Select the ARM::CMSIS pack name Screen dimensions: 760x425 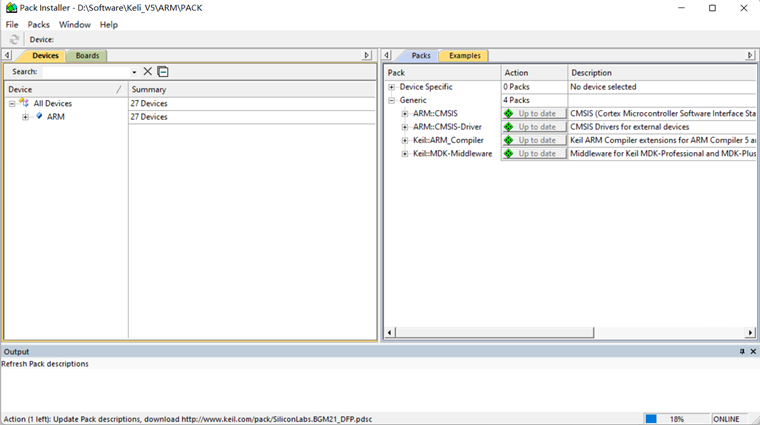click(435, 113)
